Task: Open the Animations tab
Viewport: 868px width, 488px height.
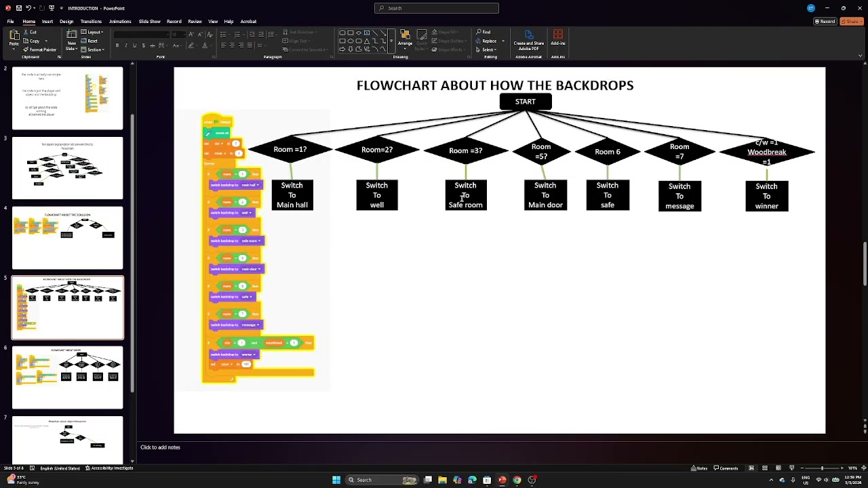Action: point(120,22)
